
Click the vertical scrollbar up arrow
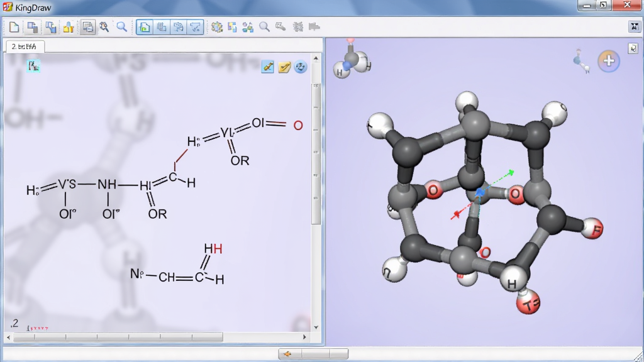pos(316,58)
